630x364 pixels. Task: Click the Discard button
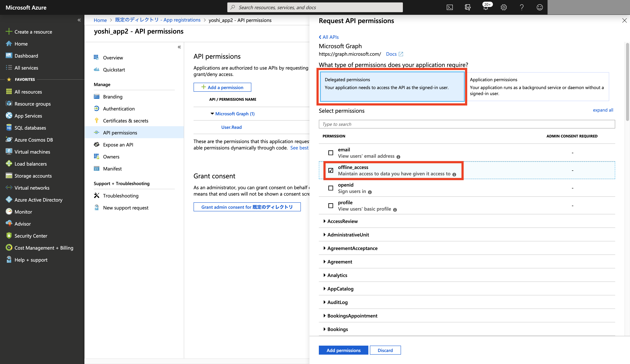click(385, 350)
